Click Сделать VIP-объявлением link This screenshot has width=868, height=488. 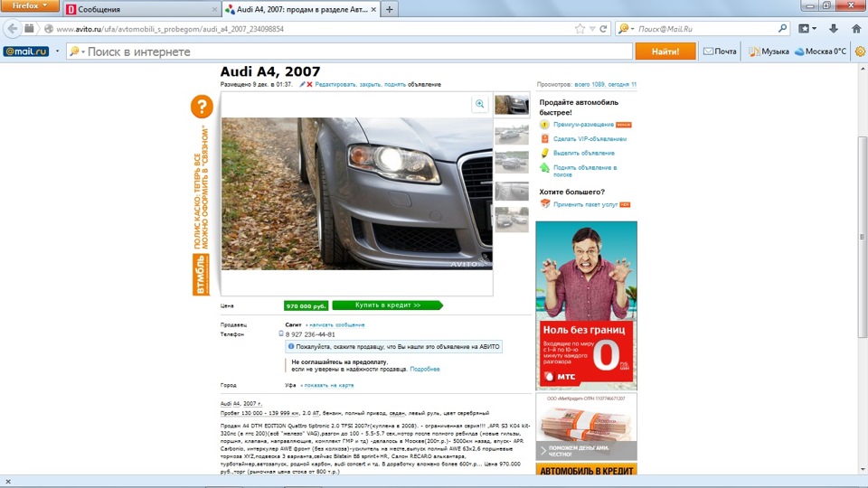point(590,139)
